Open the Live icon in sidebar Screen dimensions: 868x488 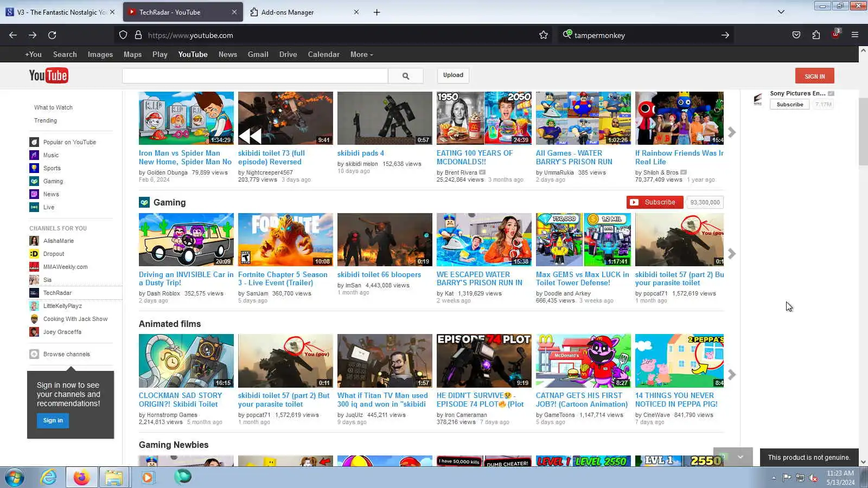(x=34, y=207)
